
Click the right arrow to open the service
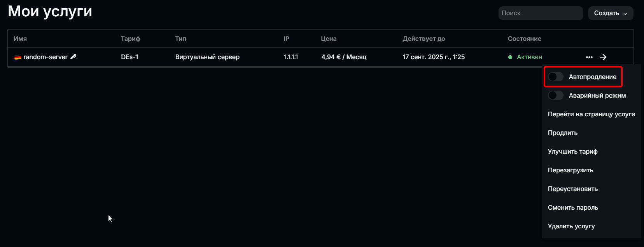[603, 57]
